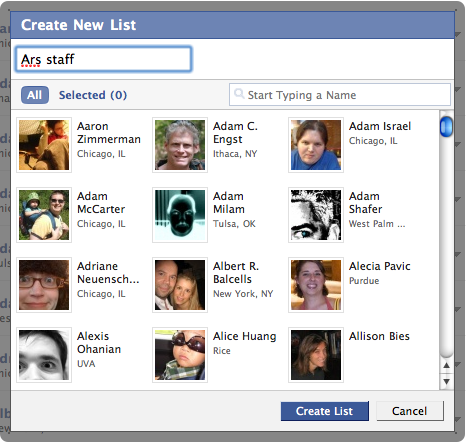
Task: Select Adam Israel's profile photo
Action: pos(316,145)
